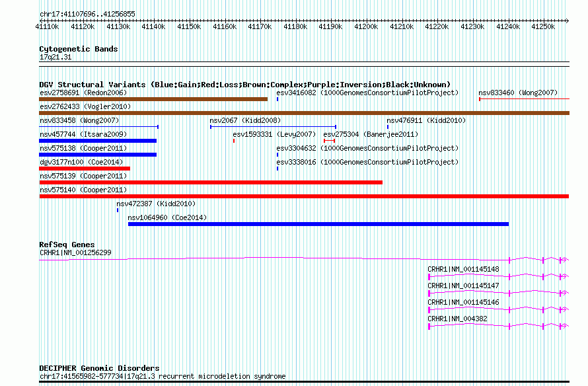Click the nsv472387 (Kidd2010) variant label
The width and height of the screenshot is (588, 386).
pyautogui.click(x=156, y=204)
